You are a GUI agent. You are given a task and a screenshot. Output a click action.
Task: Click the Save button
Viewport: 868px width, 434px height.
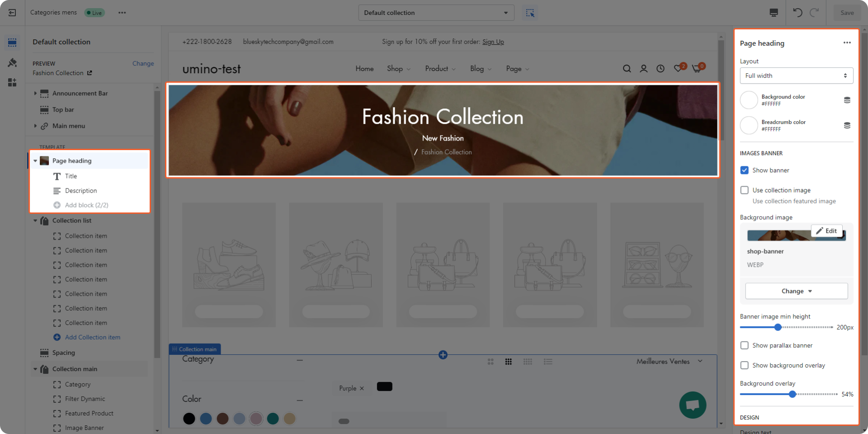(x=847, y=13)
